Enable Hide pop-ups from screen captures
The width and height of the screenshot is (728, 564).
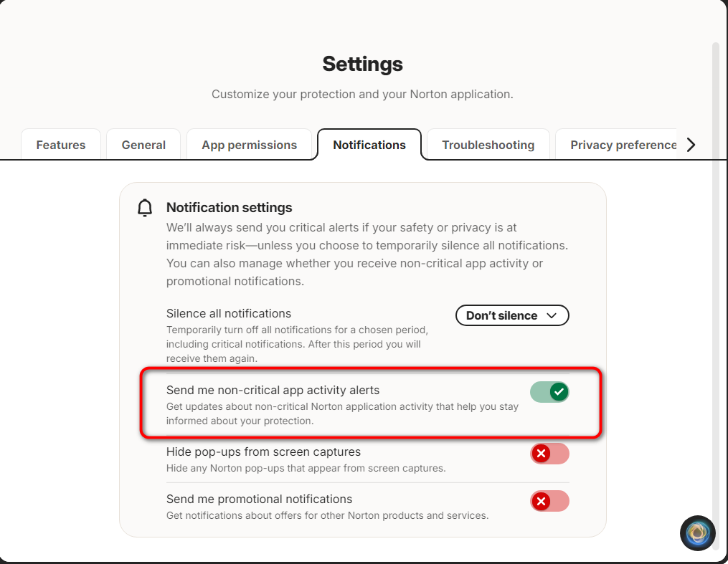[x=549, y=454]
